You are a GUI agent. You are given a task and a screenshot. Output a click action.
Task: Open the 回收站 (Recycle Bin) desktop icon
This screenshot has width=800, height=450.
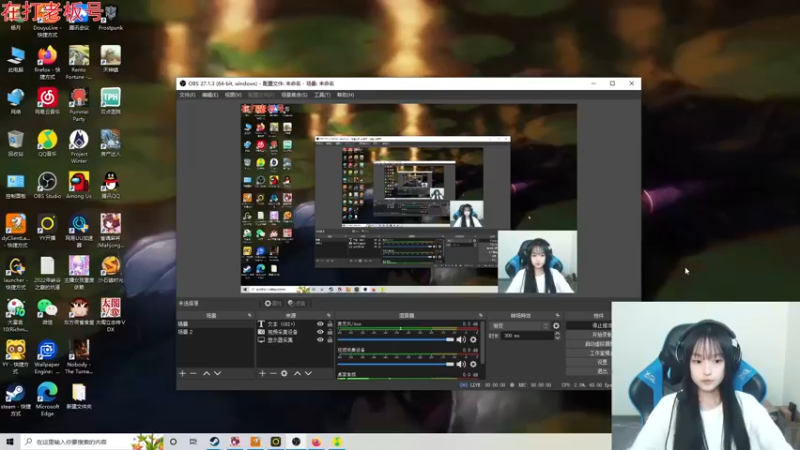(x=15, y=143)
